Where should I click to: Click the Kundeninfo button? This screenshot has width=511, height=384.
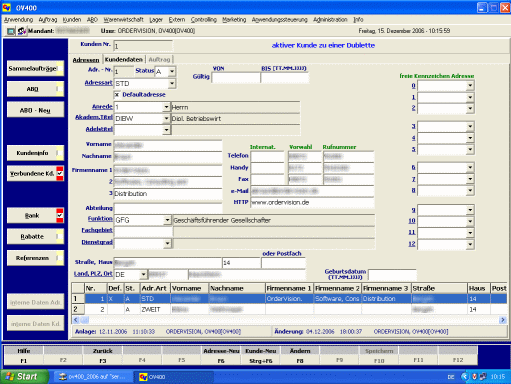tap(32, 153)
